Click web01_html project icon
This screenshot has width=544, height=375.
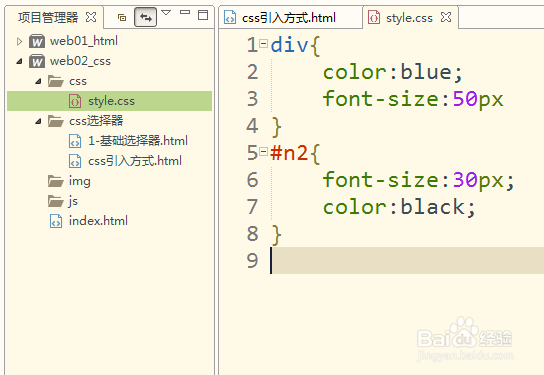click(x=37, y=41)
